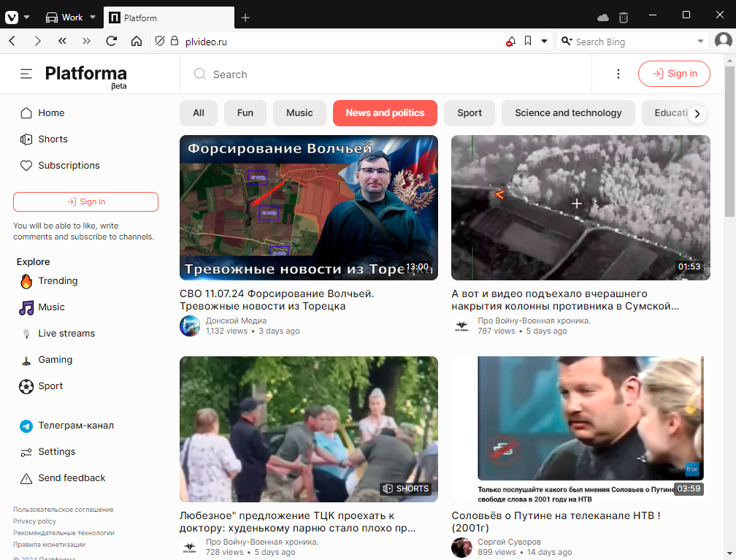Click the plvideo.ru address field
This screenshot has width=736, height=560.
coord(342,42)
